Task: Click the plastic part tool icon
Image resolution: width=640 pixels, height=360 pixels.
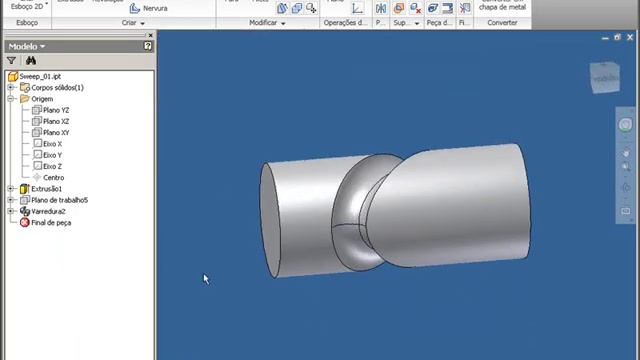Action: click(x=433, y=8)
